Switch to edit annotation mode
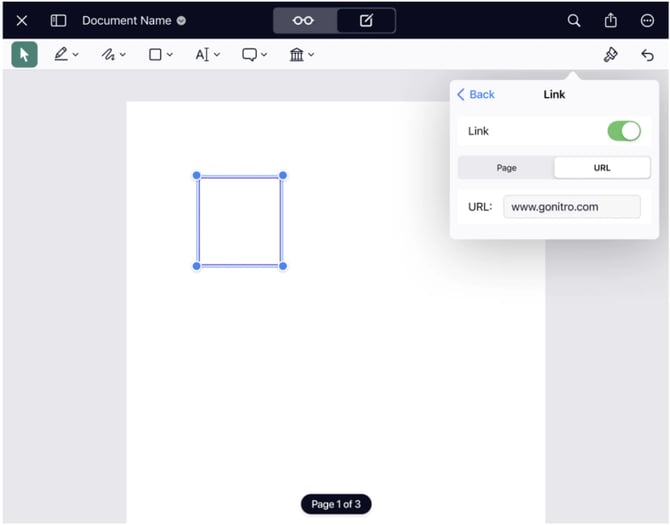This screenshot has width=670, height=525. point(365,20)
